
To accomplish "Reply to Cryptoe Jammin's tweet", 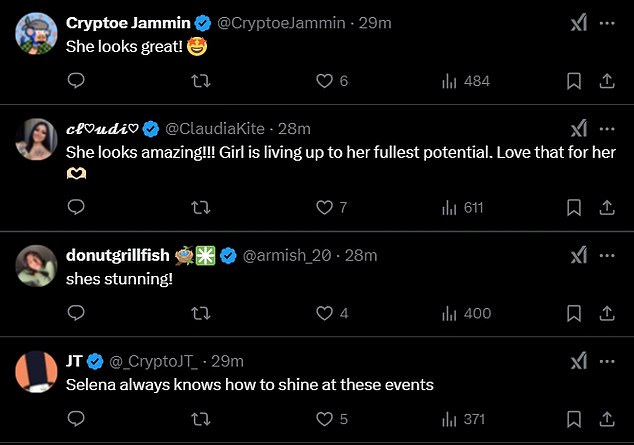I will tap(76, 81).
